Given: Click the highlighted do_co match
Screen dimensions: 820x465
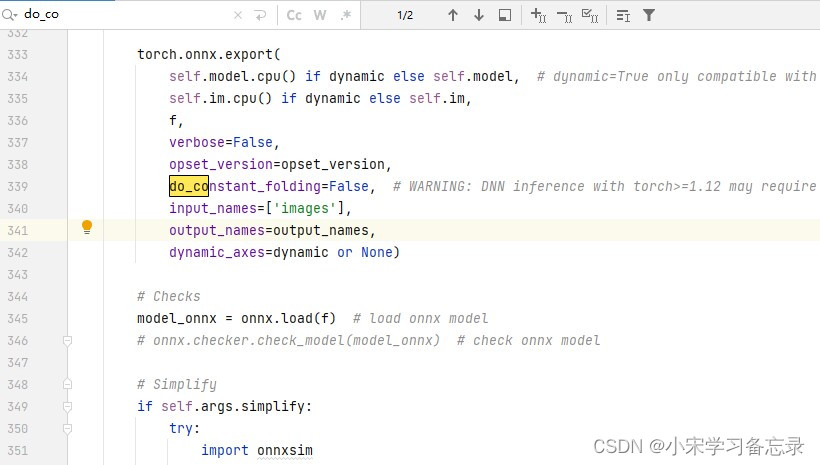Looking at the screenshot, I should click(189, 186).
